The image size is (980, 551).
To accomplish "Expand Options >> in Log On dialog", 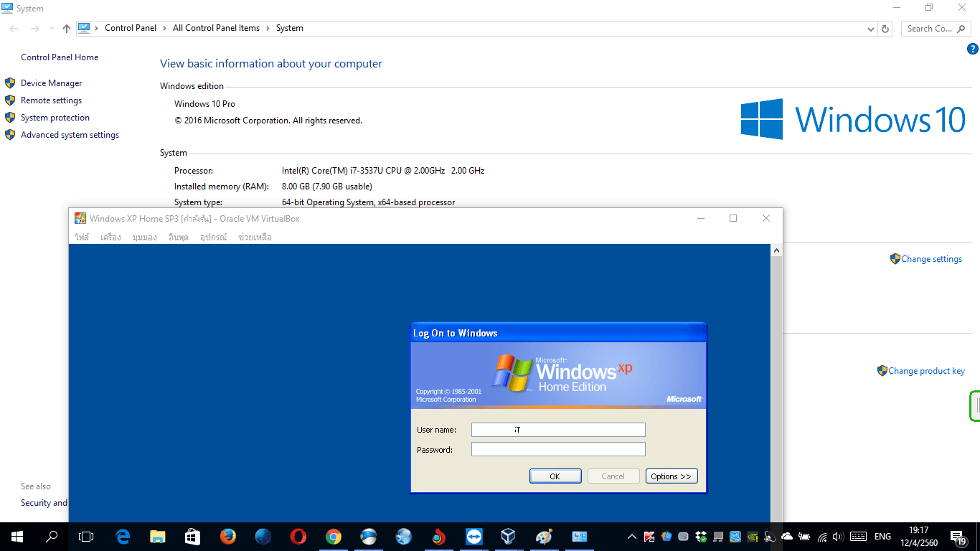I will pos(672,476).
